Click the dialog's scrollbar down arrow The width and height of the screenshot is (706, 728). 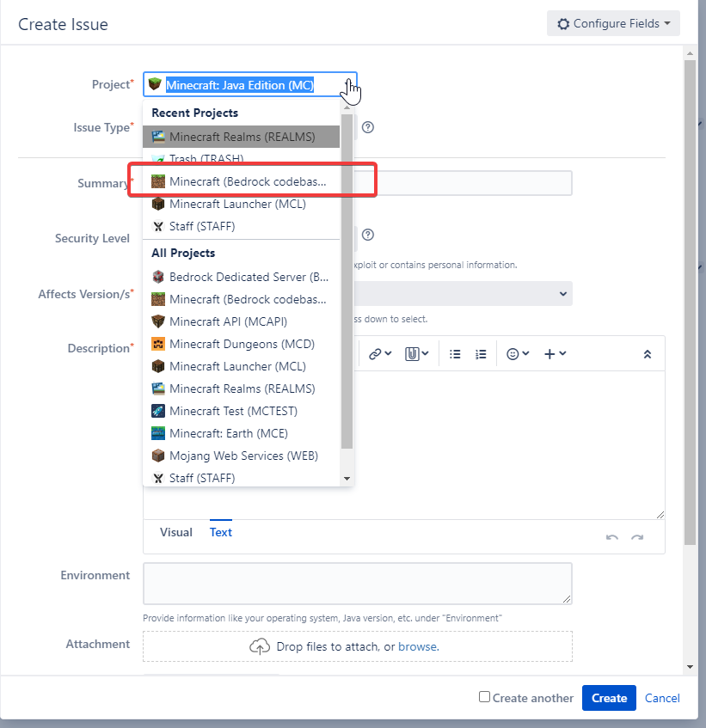(691, 667)
